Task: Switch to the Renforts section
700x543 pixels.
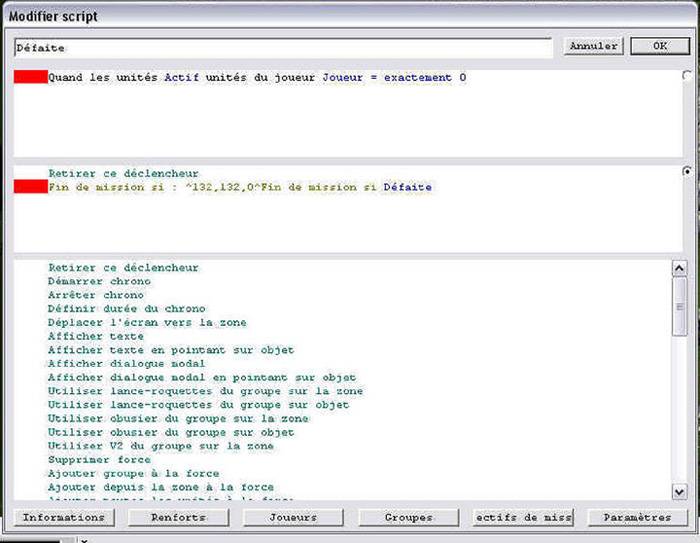Action: [x=178, y=517]
